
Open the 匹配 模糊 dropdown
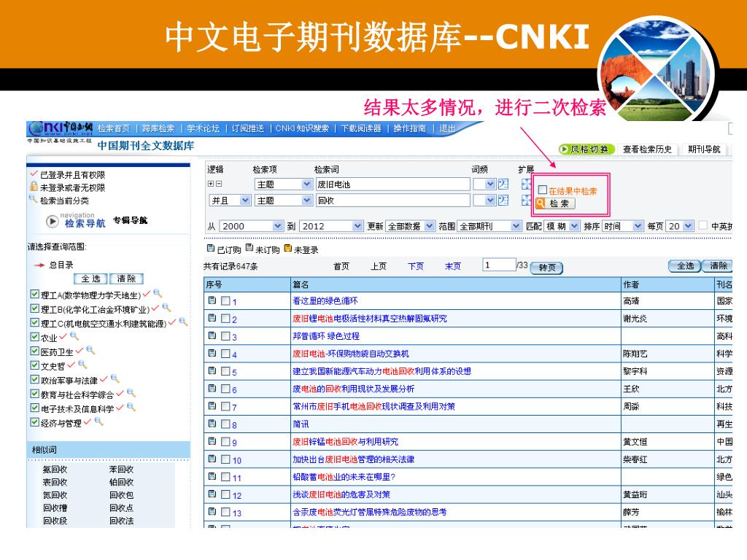[x=562, y=226]
